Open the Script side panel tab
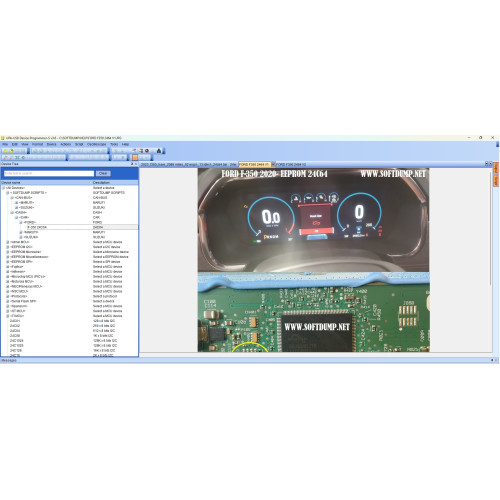This screenshot has height=500, width=500. (x=496, y=181)
